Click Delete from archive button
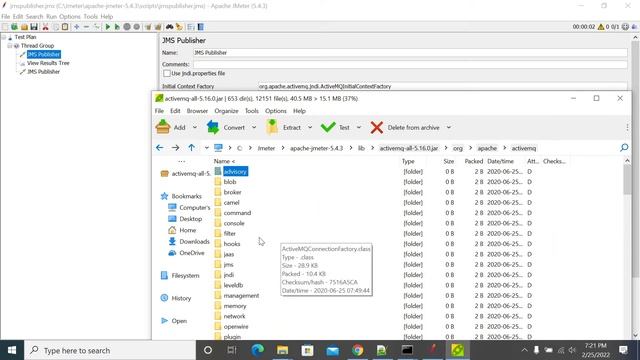 tap(405, 127)
